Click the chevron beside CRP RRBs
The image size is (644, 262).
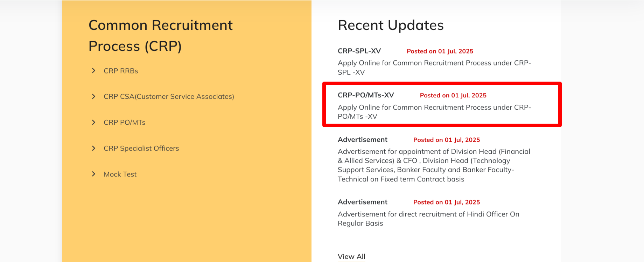coord(93,71)
